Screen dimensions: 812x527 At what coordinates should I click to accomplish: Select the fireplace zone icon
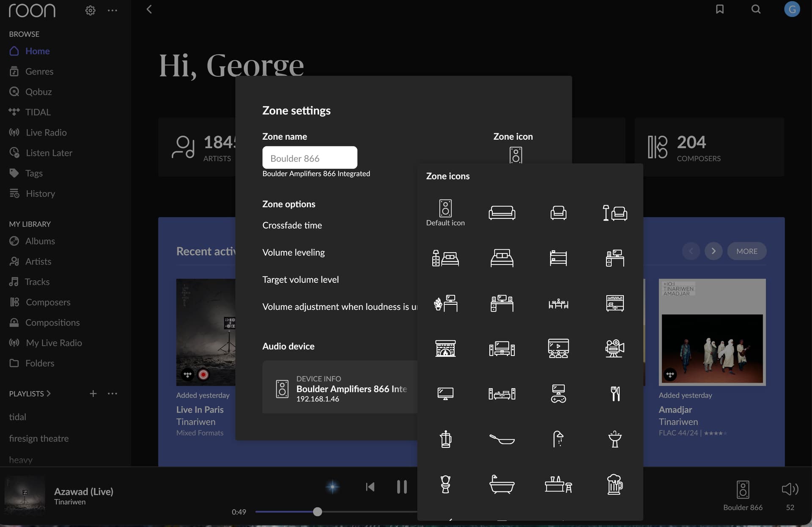(x=445, y=348)
